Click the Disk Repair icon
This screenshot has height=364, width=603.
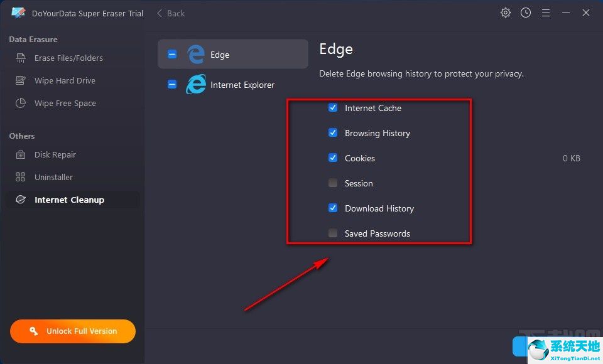(x=20, y=154)
